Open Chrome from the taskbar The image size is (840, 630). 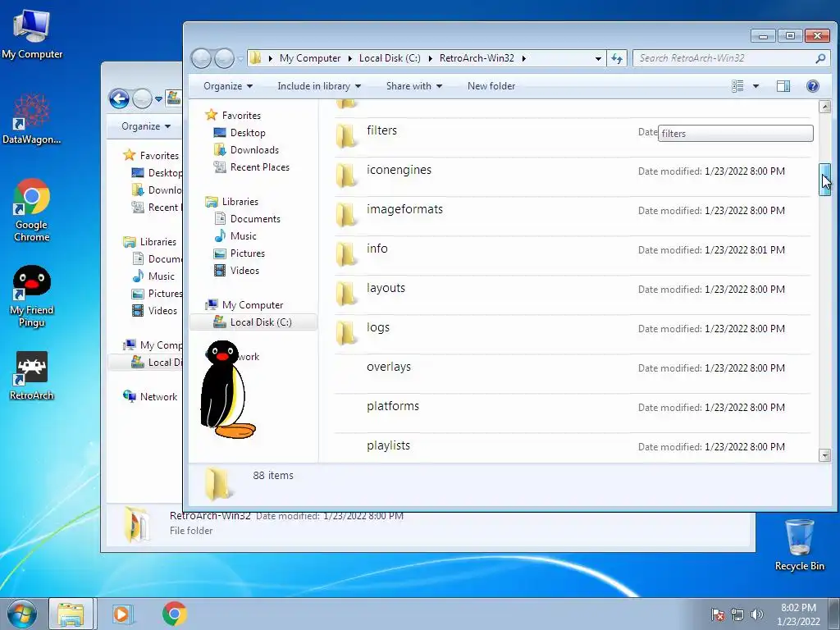tap(174, 614)
